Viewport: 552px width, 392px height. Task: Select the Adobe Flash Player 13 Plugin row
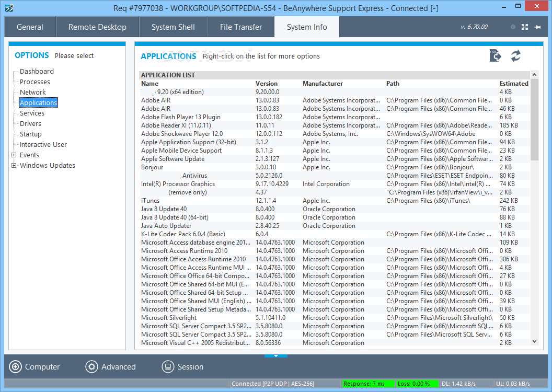point(335,117)
